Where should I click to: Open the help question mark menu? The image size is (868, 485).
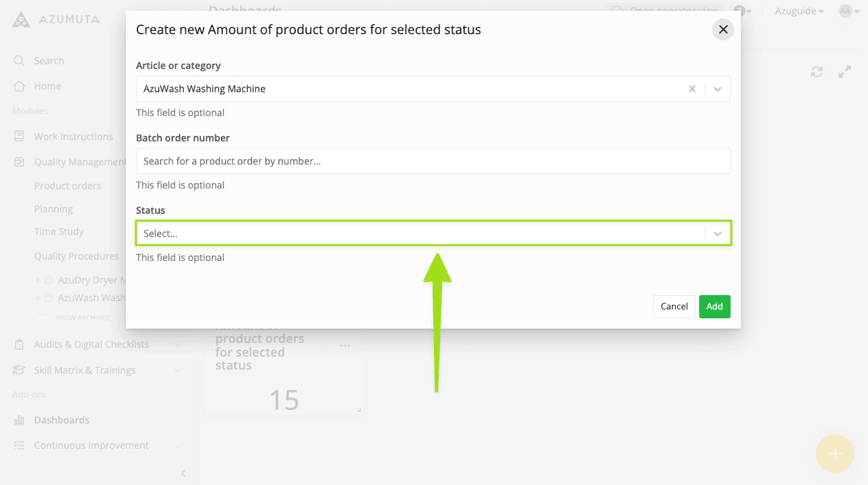pos(740,11)
